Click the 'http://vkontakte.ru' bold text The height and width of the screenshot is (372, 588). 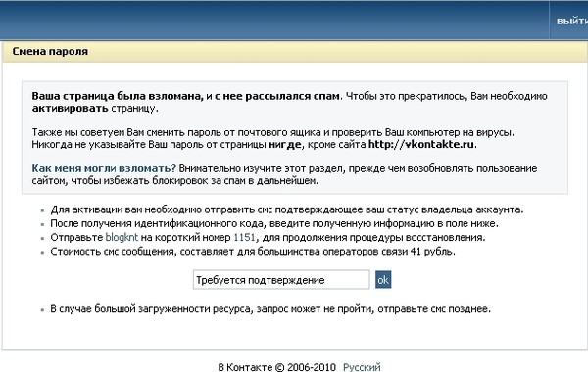tap(421, 144)
